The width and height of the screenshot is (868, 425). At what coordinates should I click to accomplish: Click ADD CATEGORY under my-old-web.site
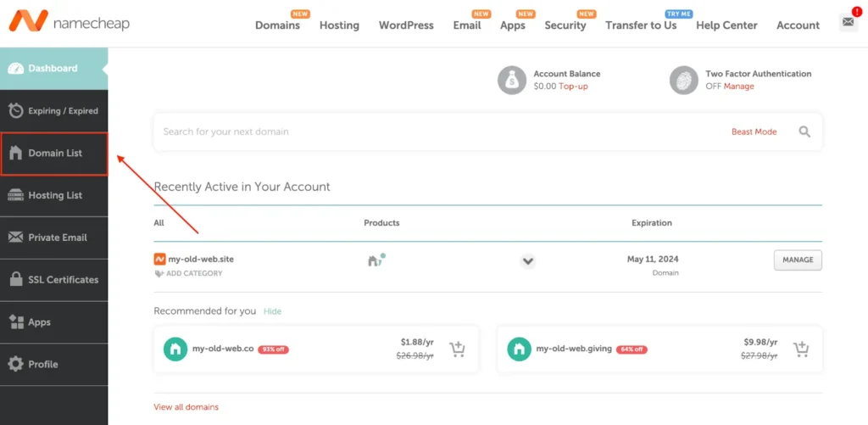[x=194, y=273]
